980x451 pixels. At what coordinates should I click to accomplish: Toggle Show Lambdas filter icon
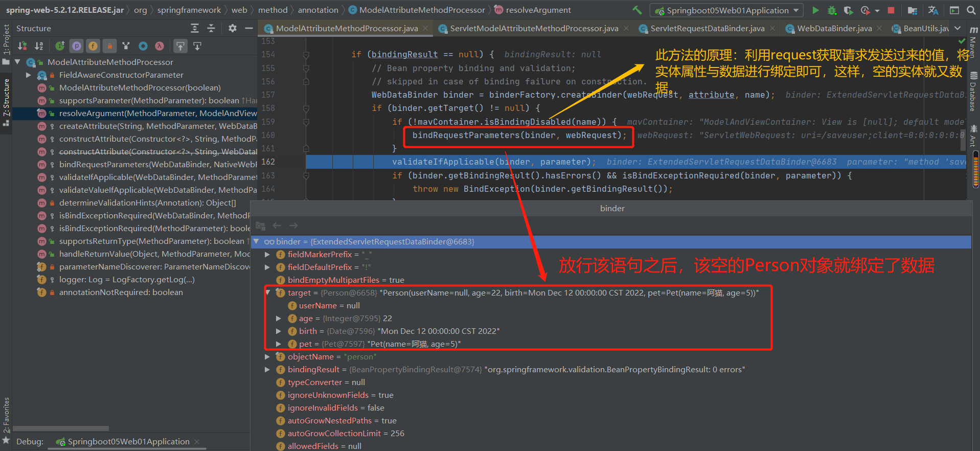(x=159, y=46)
